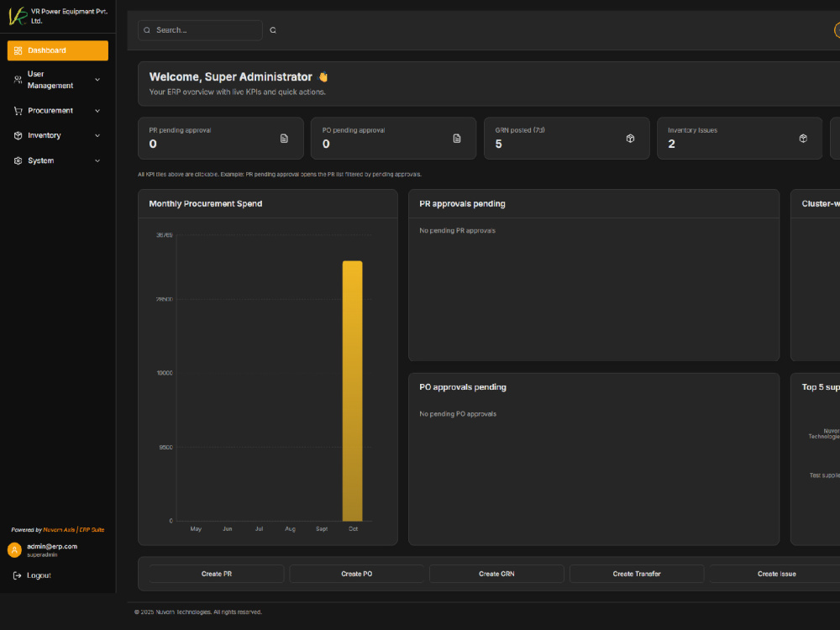Click the 'No pending PO approvals' text

(x=458, y=413)
